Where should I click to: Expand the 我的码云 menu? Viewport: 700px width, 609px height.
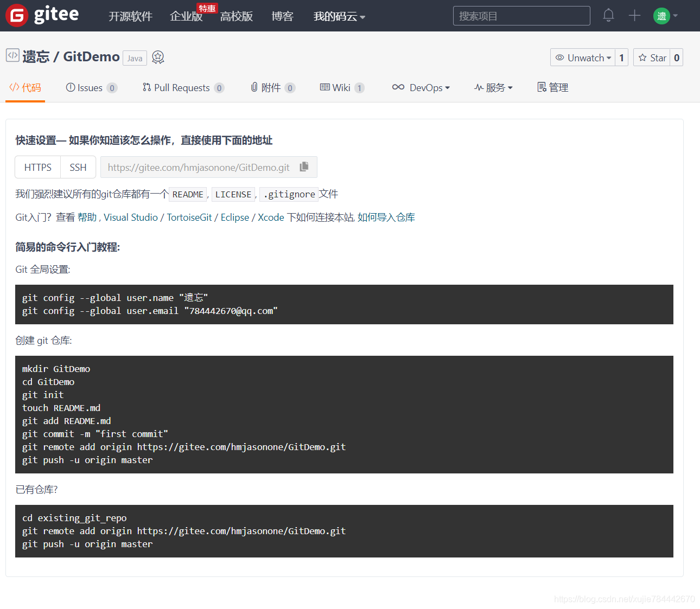[339, 17]
